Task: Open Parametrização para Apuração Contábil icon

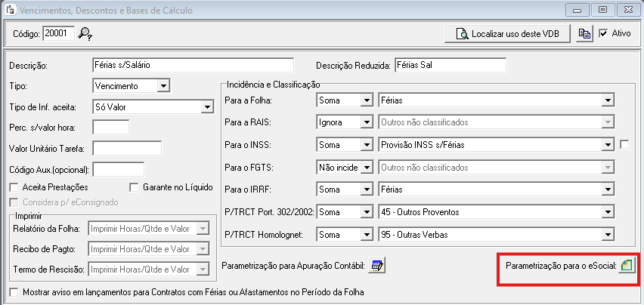Action: [x=376, y=265]
